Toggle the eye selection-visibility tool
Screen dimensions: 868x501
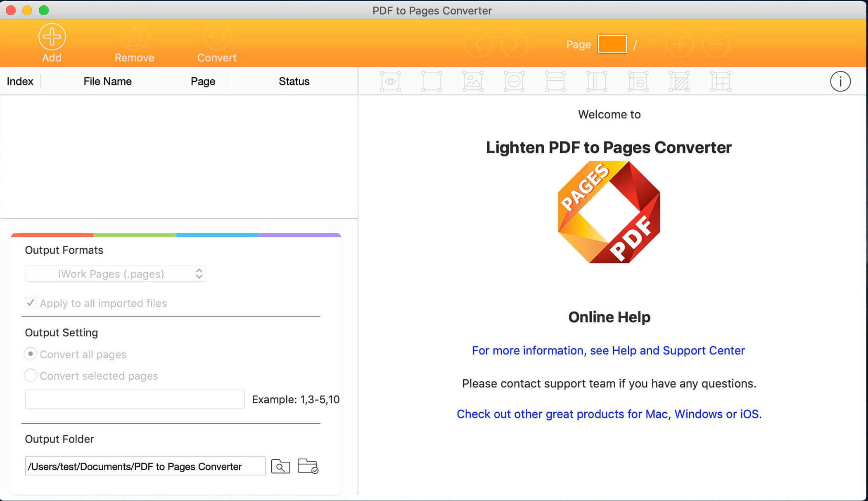pyautogui.click(x=390, y=81)
